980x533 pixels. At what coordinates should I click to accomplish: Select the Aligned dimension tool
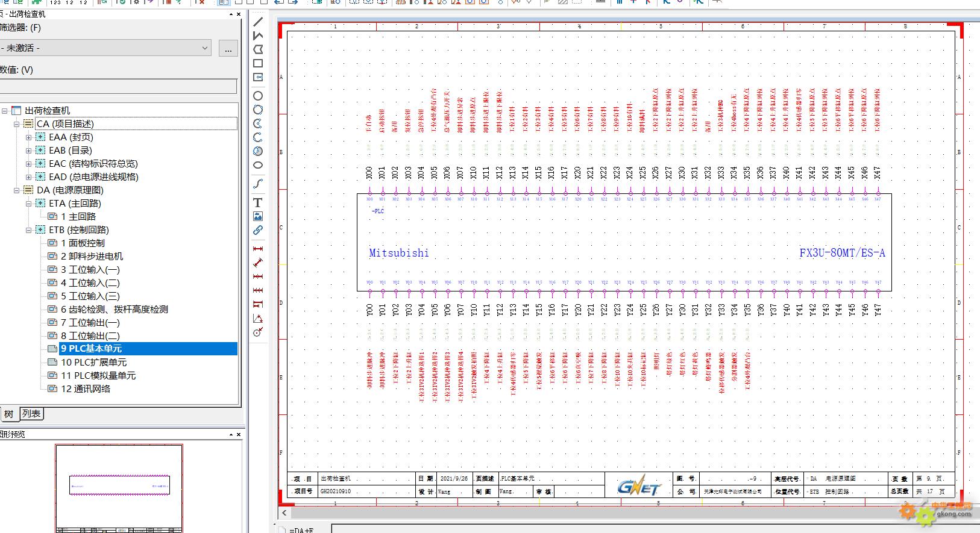(258, 263)
